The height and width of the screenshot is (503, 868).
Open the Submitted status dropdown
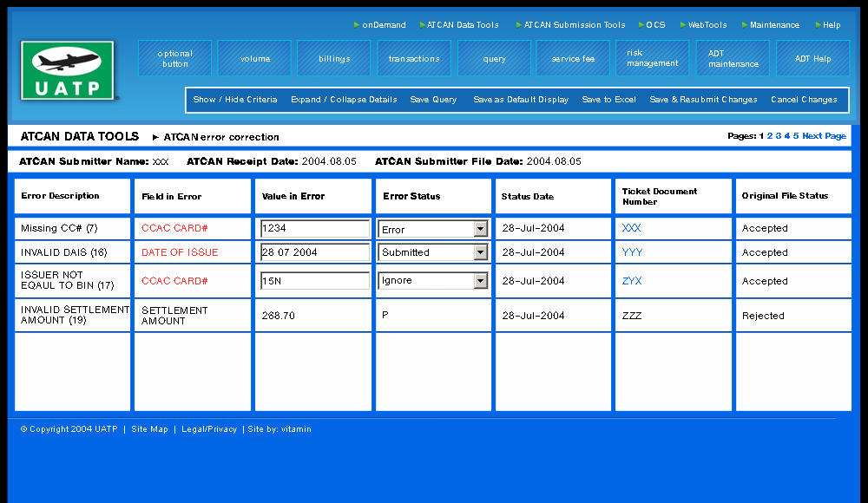click(x=480, y=252)
